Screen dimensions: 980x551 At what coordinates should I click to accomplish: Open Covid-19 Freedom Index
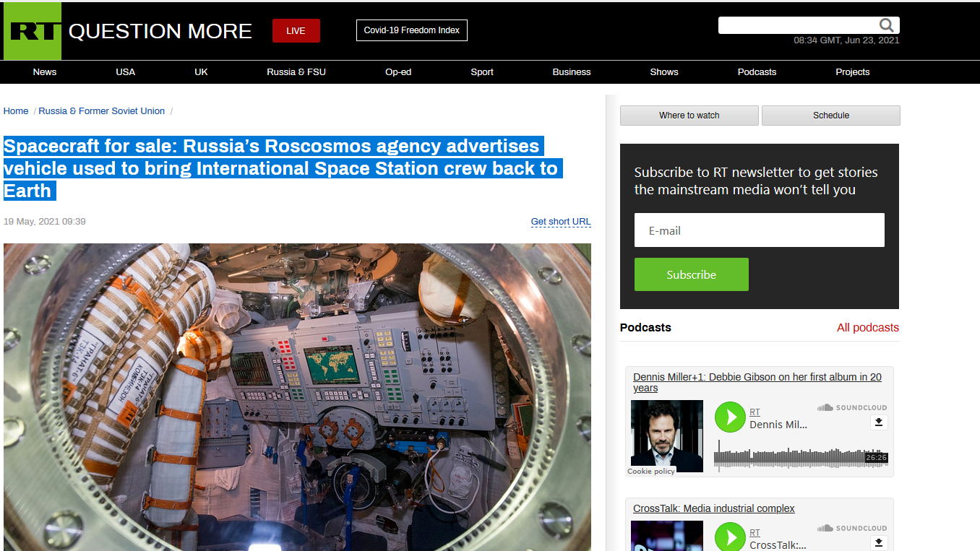pyautogui.click(x=412, y=30)
